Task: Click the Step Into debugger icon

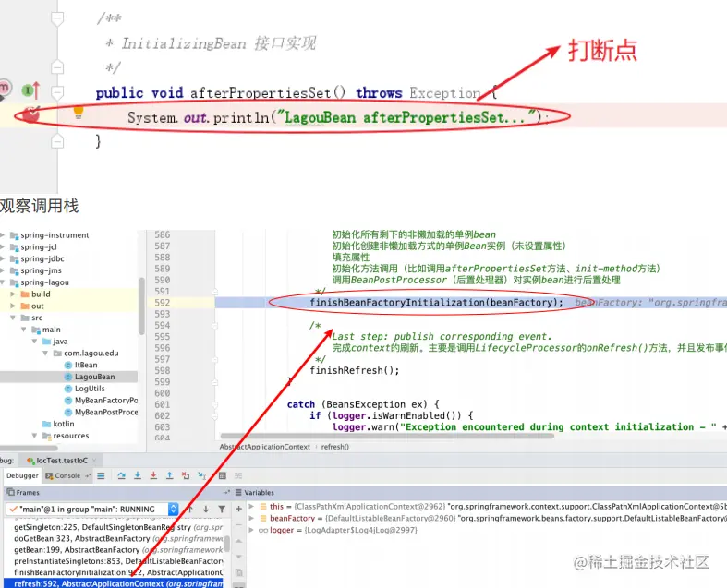Action: (138, 476)
